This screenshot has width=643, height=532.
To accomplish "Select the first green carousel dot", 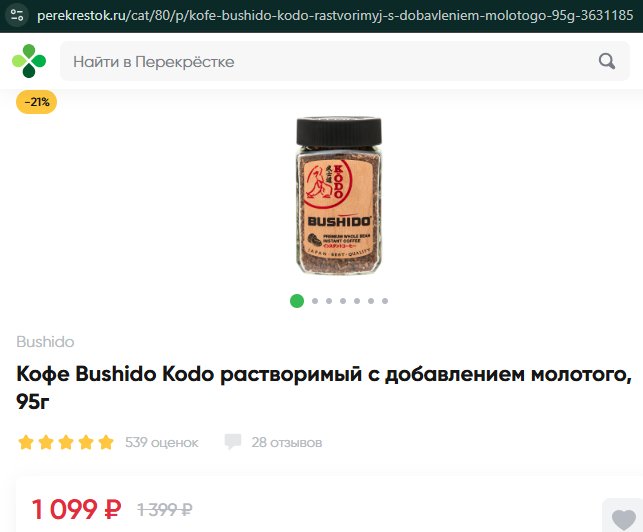I will (x=297, y=301).
